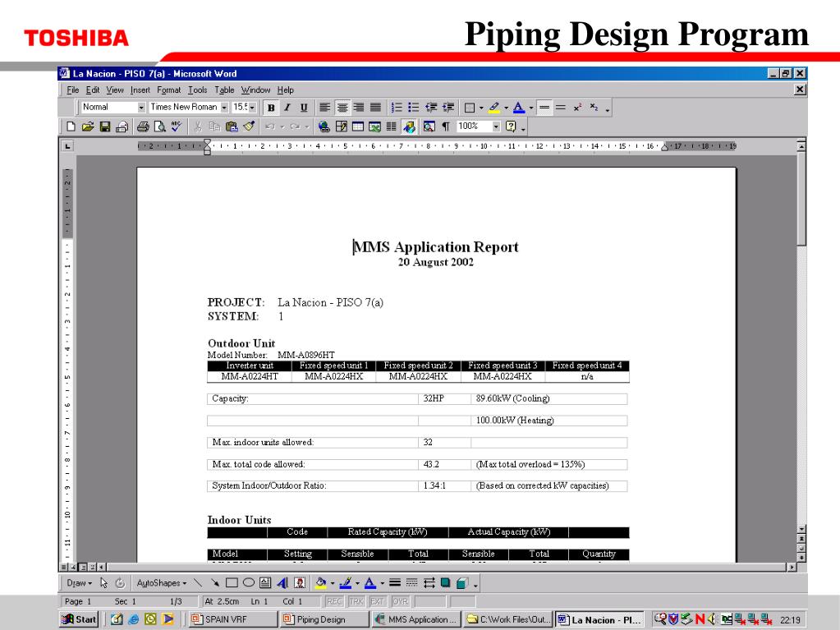
Task: Expand the font size dropdown
Action: 252,108
